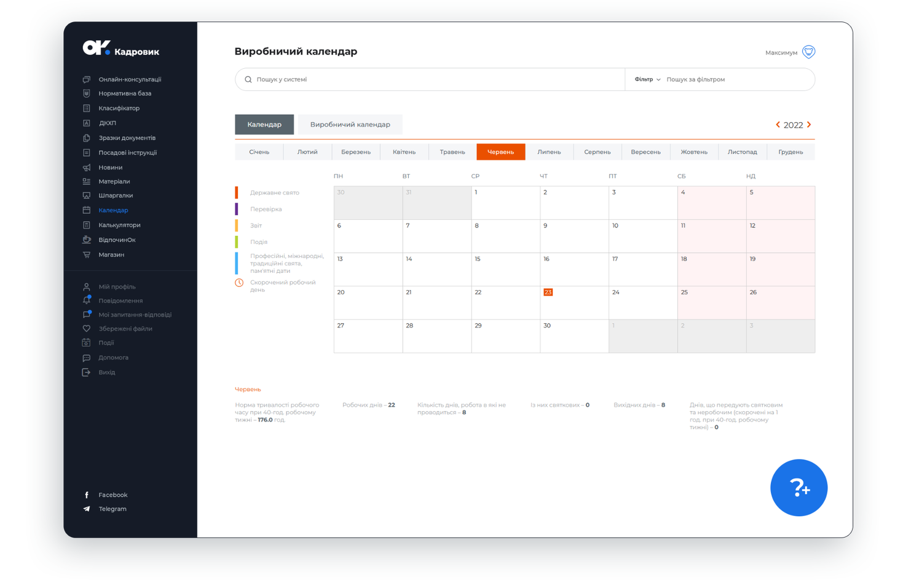Click the Збережені файли heart icon
Screen dimensions: 911x588
[x=87, y=329]
